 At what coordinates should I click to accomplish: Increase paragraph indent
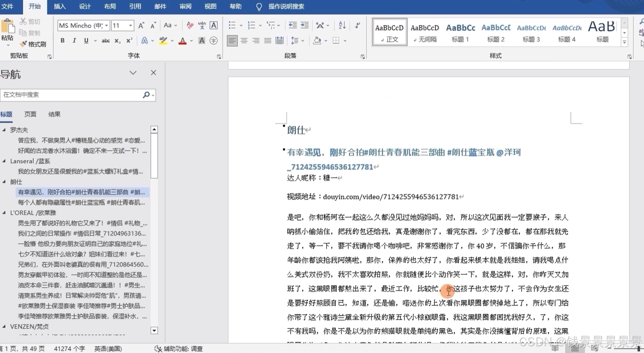[305, 26]
